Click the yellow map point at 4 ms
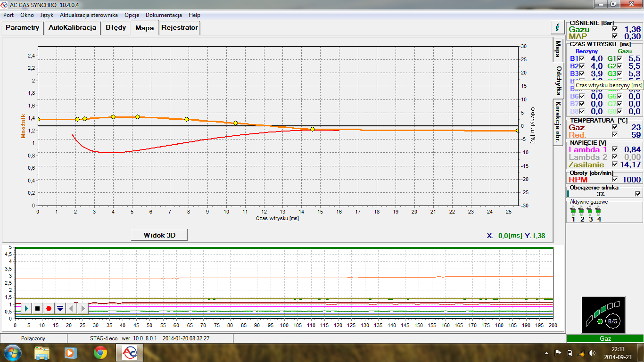 click(x=113, y=116)
